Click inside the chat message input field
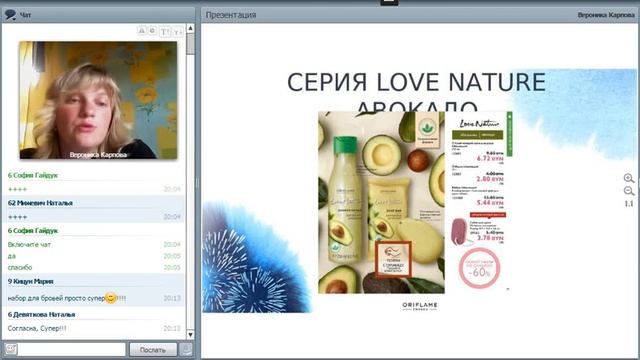Viewport: 640px width, 360px height. pyautogui.click(x=72, y=349)
